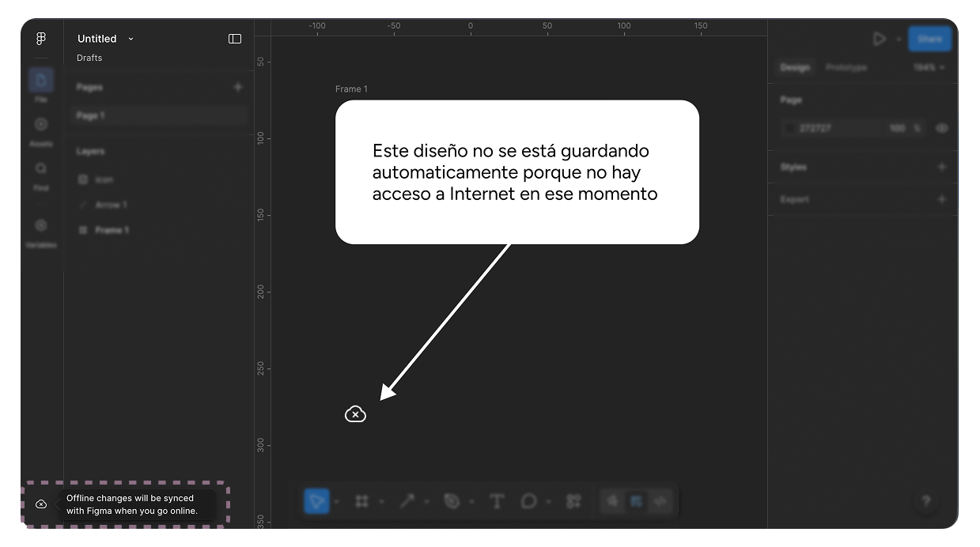Select the Comment tool

(528, 501)
